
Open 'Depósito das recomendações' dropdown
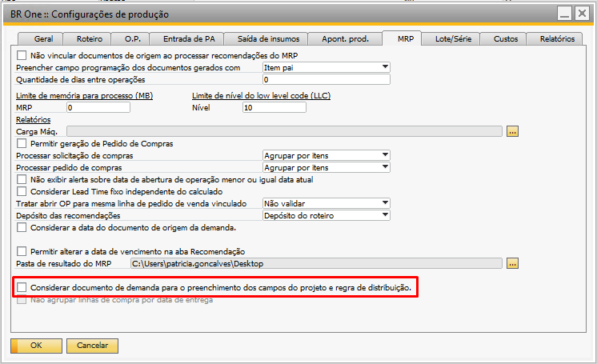pyautogui.click(x=385, y=215)
